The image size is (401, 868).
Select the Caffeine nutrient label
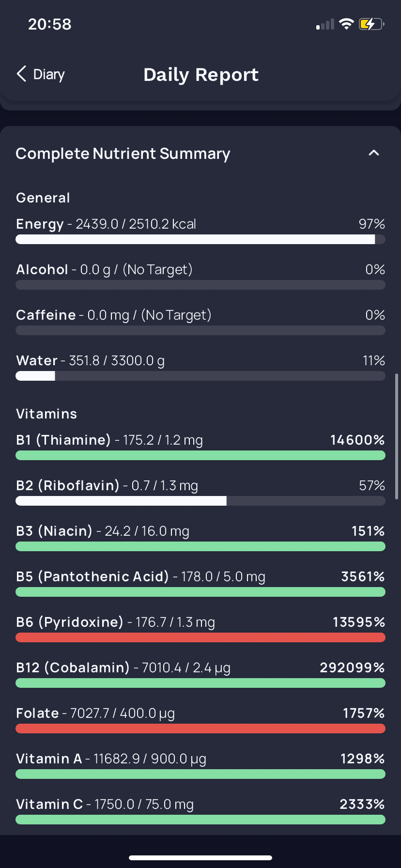[x=46, y=315]
